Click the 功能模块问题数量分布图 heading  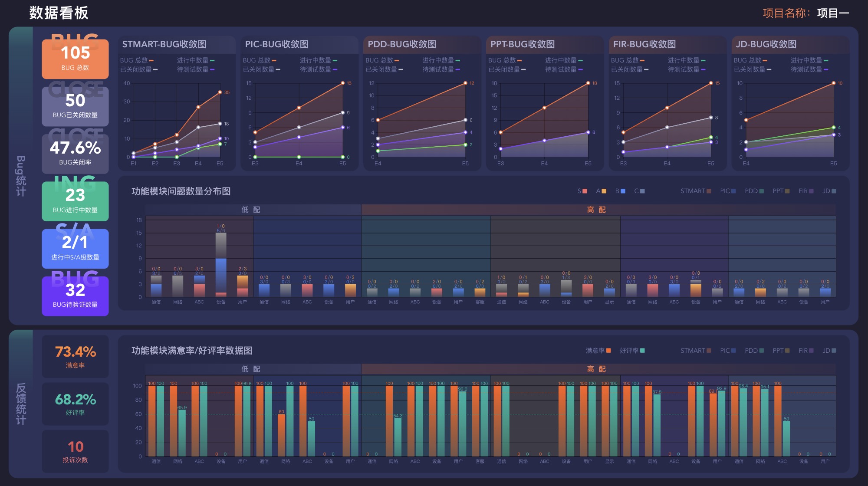tap(181, 191)
